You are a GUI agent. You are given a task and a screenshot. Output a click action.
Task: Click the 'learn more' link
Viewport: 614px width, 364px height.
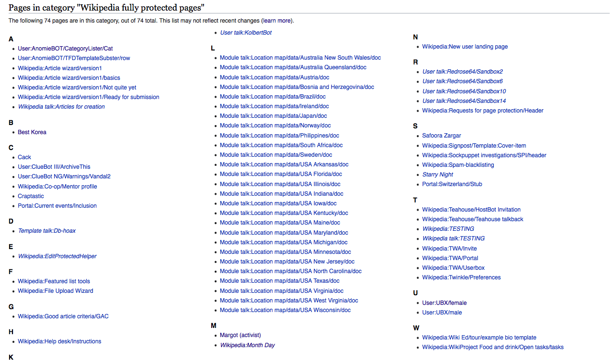pyautogui.click(x=277, y=21)
